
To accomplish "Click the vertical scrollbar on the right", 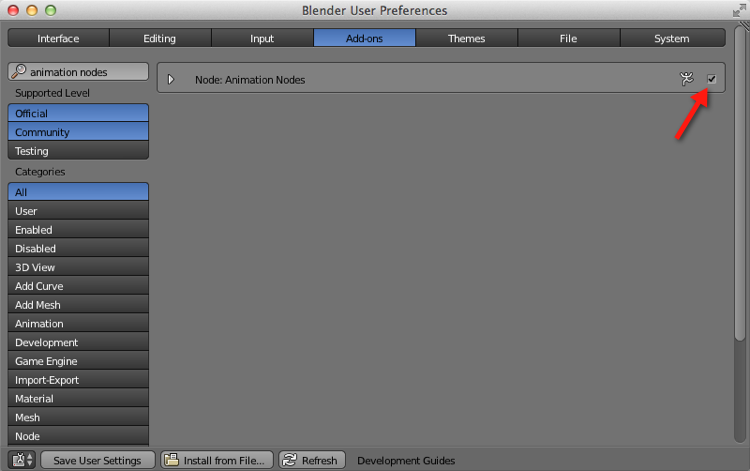I will click(x=739, y=182).
